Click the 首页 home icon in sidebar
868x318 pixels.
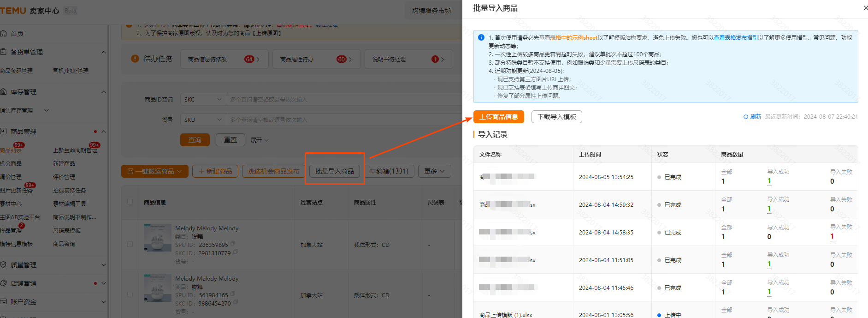pyautogui.click(x=4, y=33)
